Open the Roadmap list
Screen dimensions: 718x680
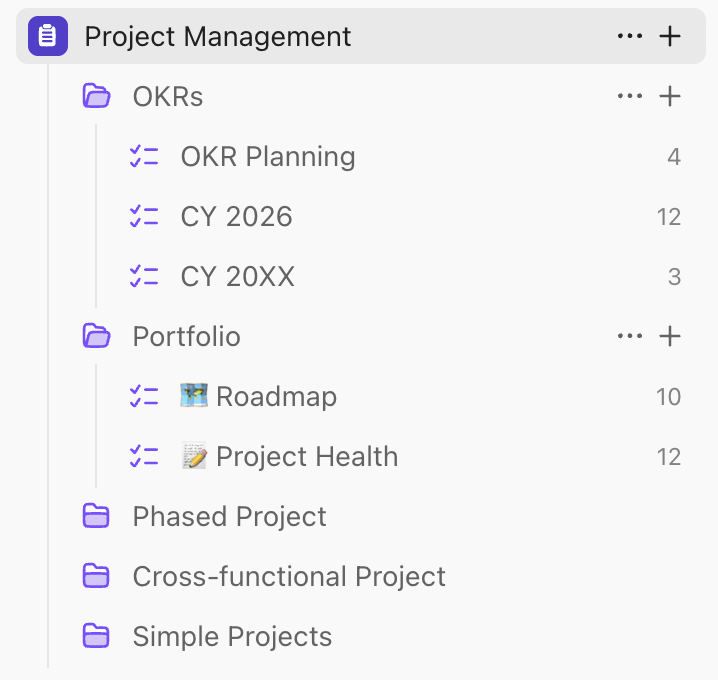(x=276, y=397)
